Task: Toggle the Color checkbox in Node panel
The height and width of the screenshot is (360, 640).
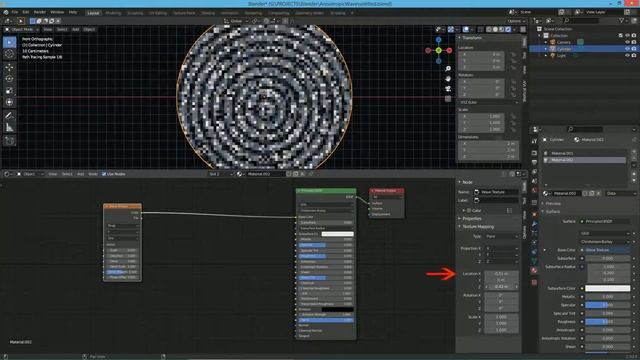Action: [x=469, y=211]
